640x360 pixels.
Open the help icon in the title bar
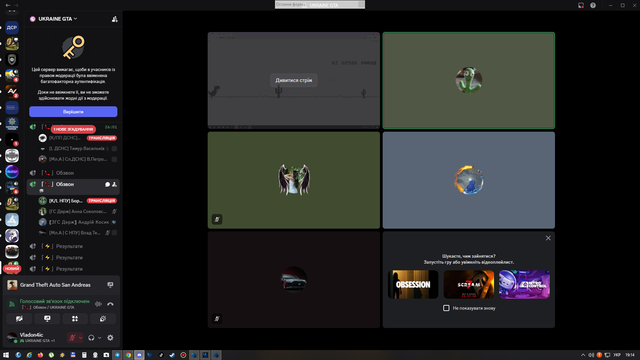click(593, 5)
